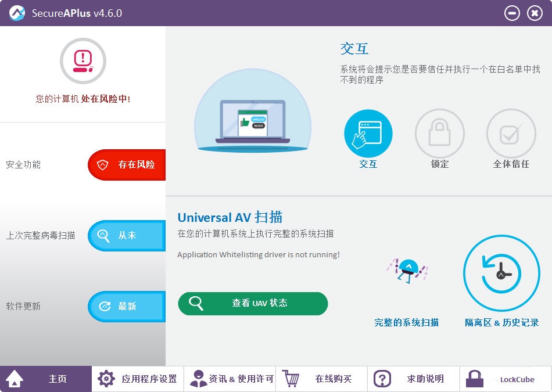Click the home icon on 主页 tab
This screenshot has width=552, height=392.
15,378
